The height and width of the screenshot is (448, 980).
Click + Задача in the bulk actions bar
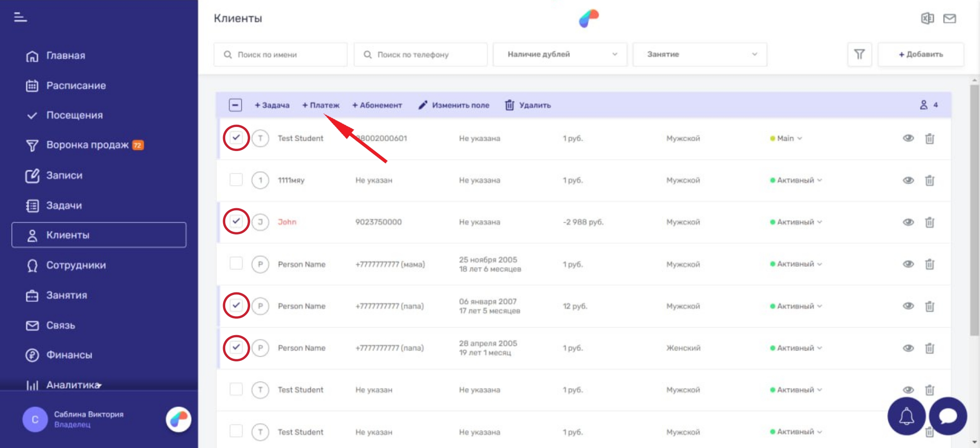[272, 105]
